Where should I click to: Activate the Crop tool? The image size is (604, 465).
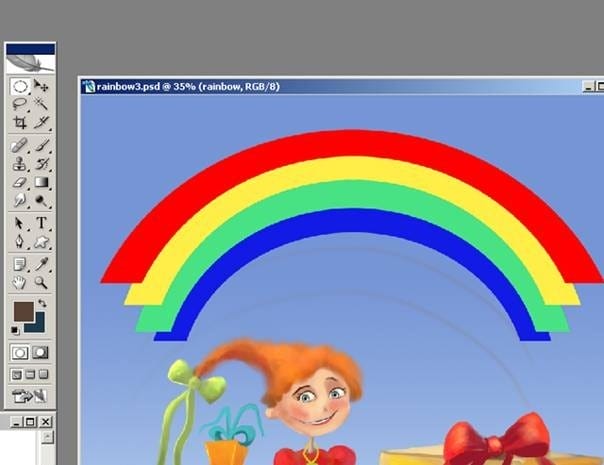20,123
